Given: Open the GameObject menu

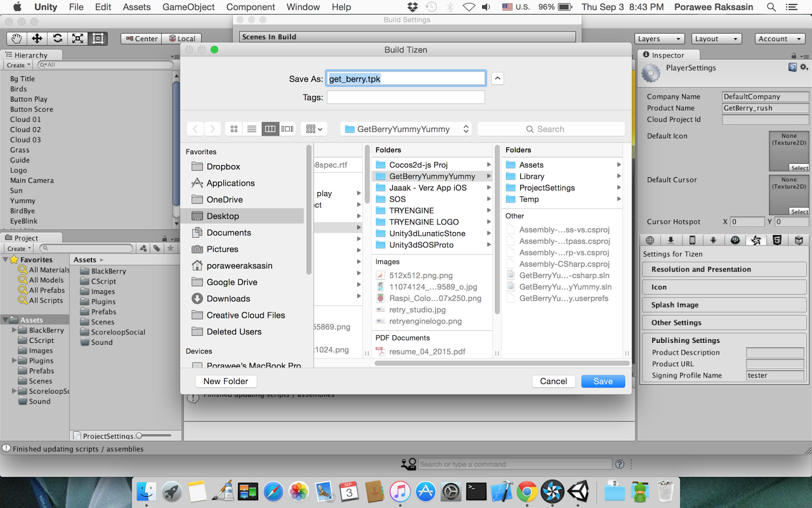Looking at the screenshot, I should point(188,7).
